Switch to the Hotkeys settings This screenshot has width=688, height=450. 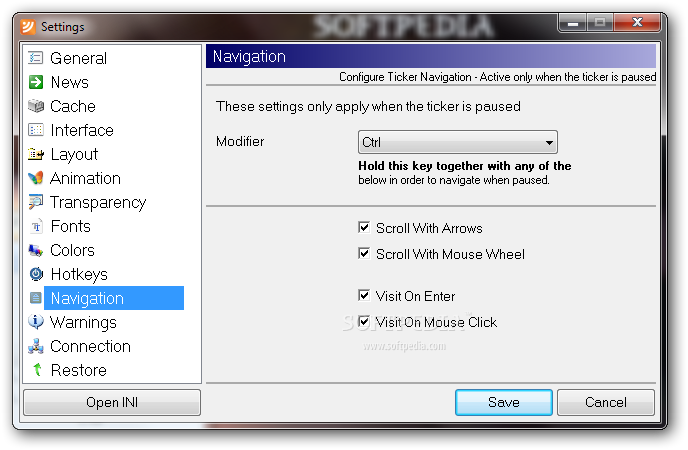coord(79,274)
